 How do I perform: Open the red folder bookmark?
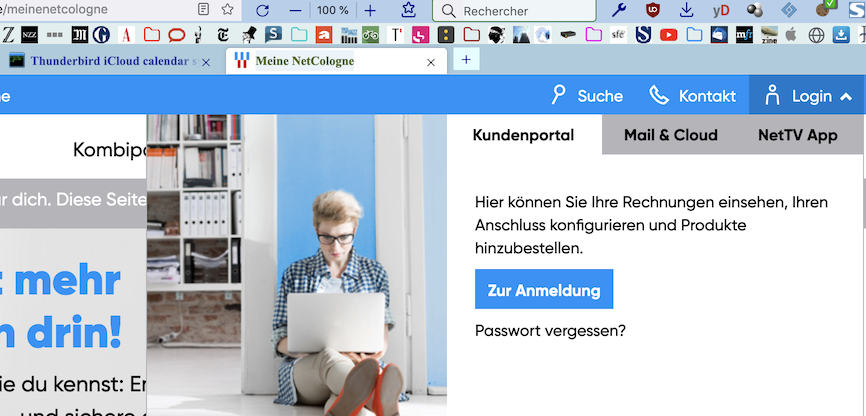point(151,35)
